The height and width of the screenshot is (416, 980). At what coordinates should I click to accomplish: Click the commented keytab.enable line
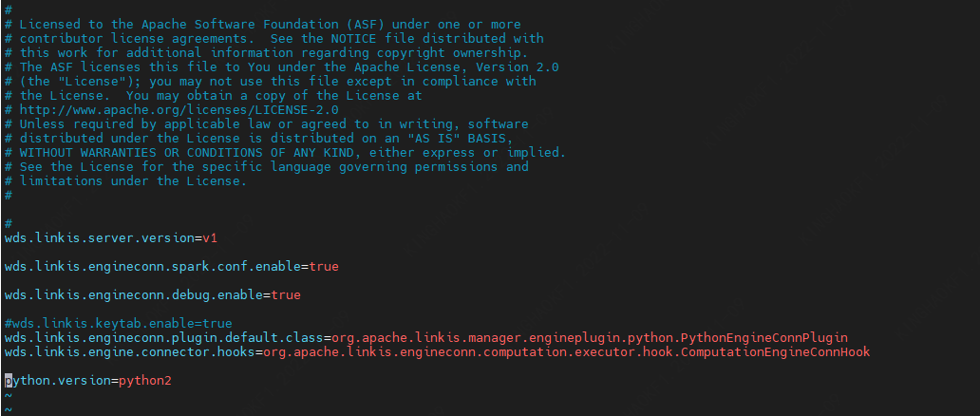[x=118, y=323]
